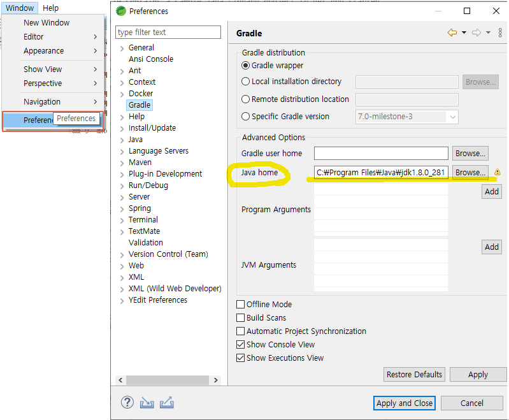The image size is (509, 420).
Task: Click the tree scrollbar right arrow
Action: click(216, 380)
